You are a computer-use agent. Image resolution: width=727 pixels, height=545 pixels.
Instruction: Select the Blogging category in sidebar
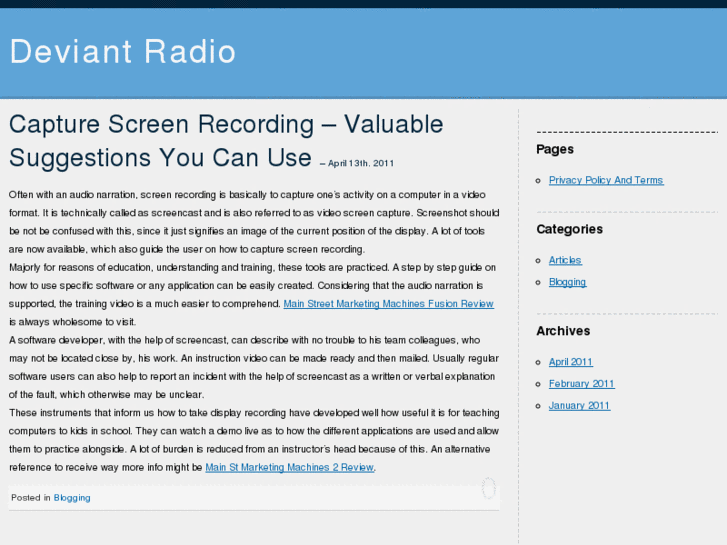[x=568, y=282]
